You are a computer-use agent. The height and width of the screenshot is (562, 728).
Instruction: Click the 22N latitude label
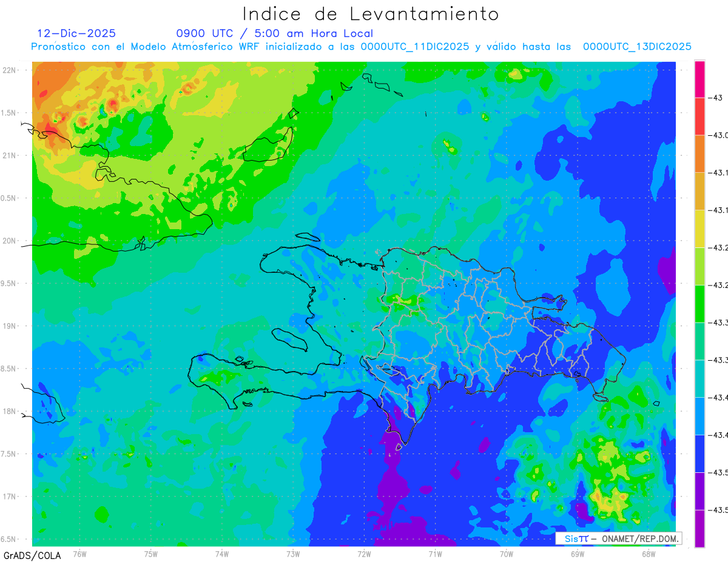coord(9,70)
